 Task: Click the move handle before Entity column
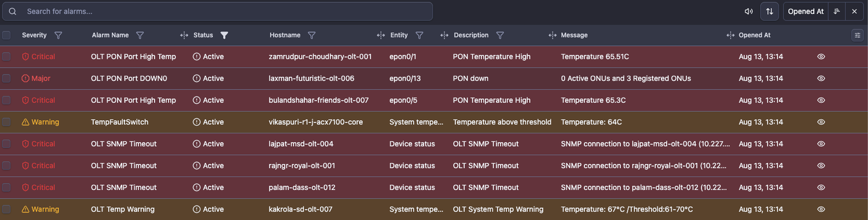pyautogui.click(x=381, y=35)
